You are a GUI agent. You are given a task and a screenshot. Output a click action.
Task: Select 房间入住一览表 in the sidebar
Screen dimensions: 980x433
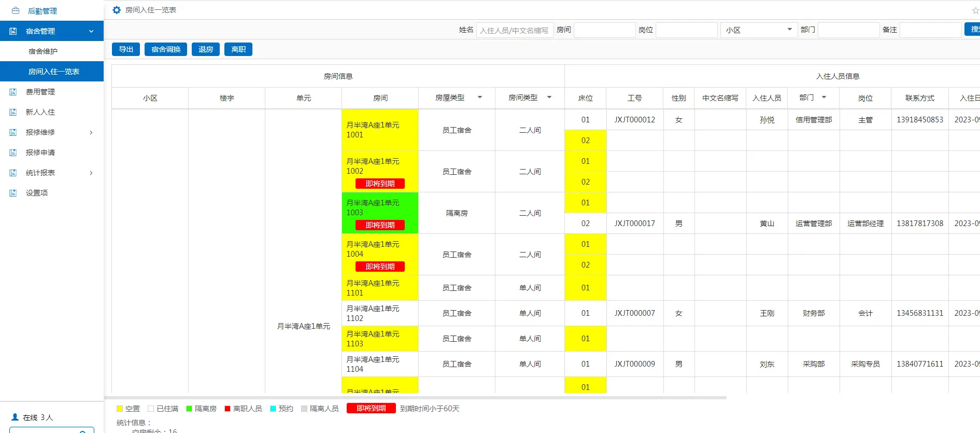[x=53, y=72]
